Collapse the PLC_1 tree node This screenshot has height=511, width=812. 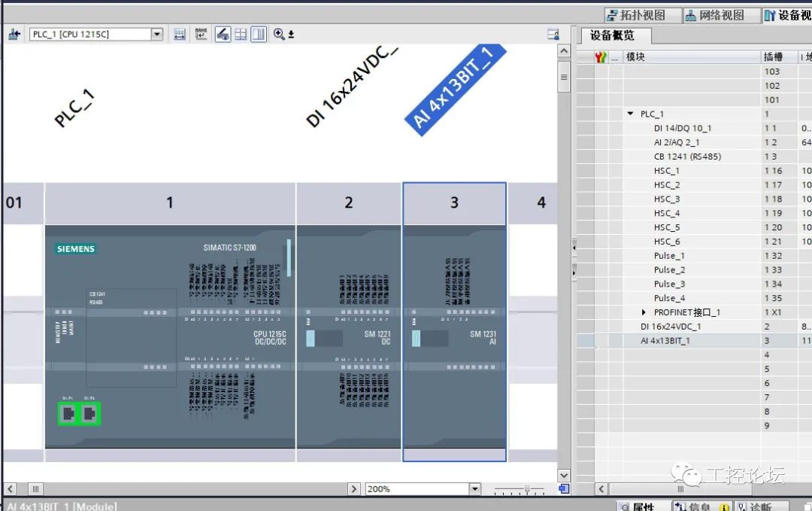(x=630, y=114)
